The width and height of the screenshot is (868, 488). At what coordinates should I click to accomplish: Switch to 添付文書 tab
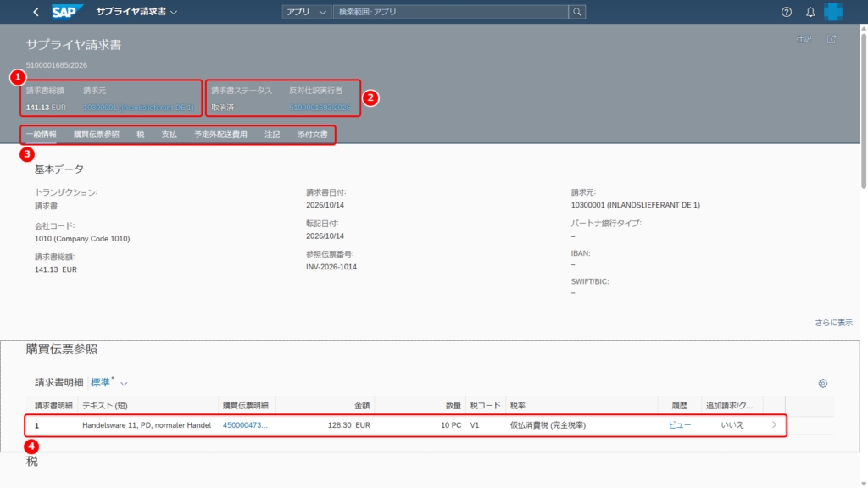click(x=312, y=135)
